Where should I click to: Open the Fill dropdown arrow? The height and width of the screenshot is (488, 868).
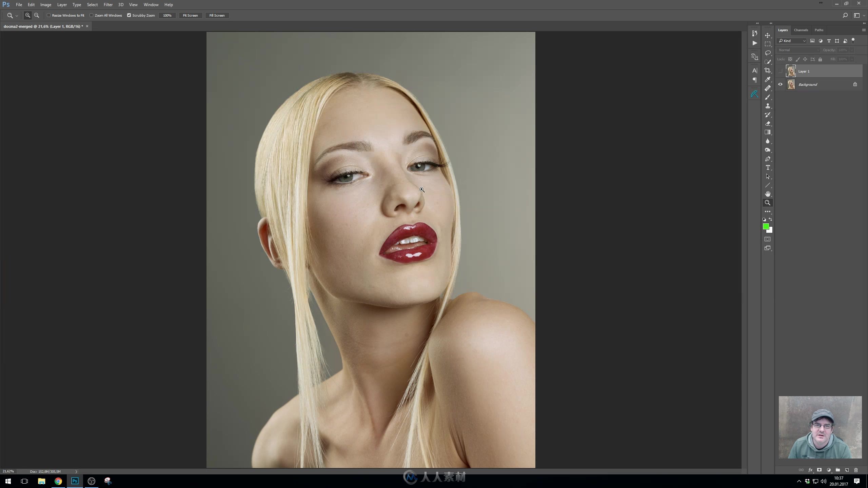[x=851, y=59]
